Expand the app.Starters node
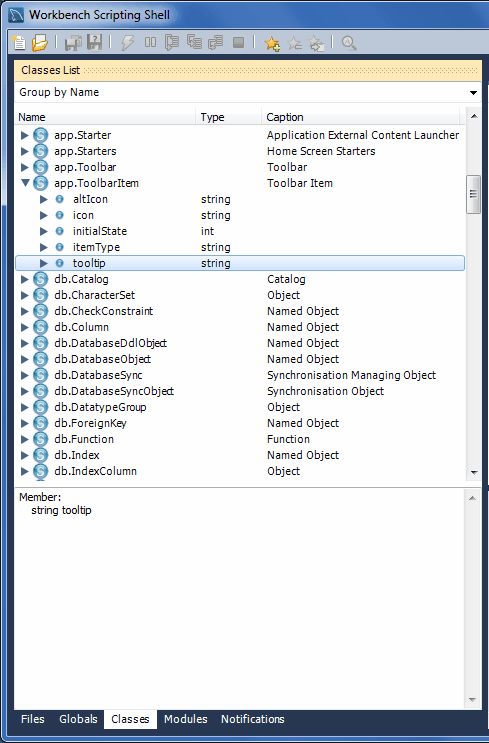 [x=25, y=151]
